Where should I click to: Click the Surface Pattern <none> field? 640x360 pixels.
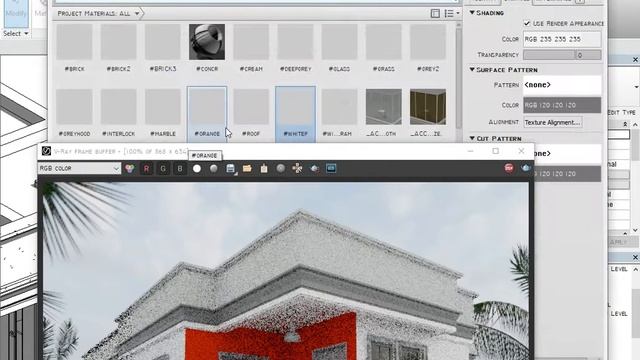point(562,85)
